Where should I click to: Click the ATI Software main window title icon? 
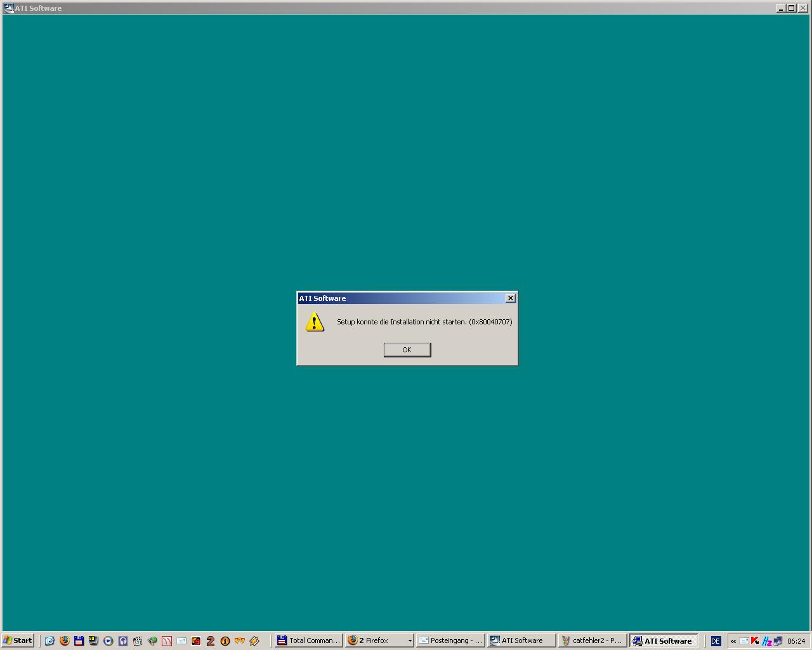(8, 8)
